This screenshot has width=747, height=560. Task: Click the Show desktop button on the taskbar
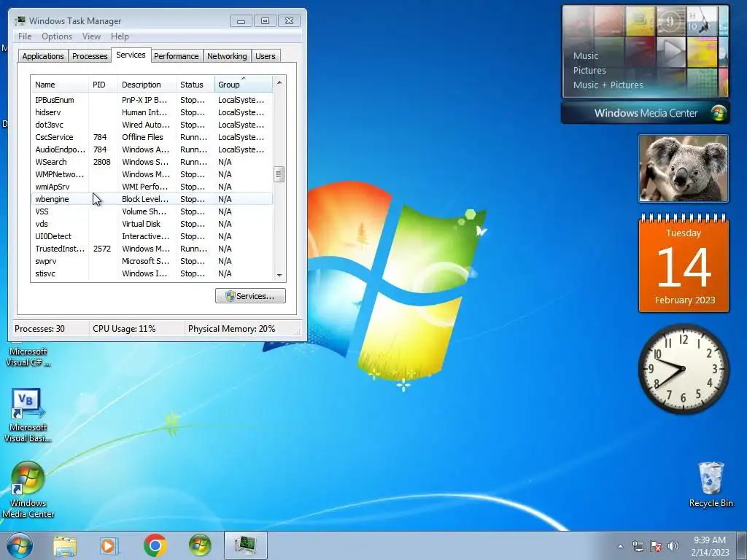point(743,545)
